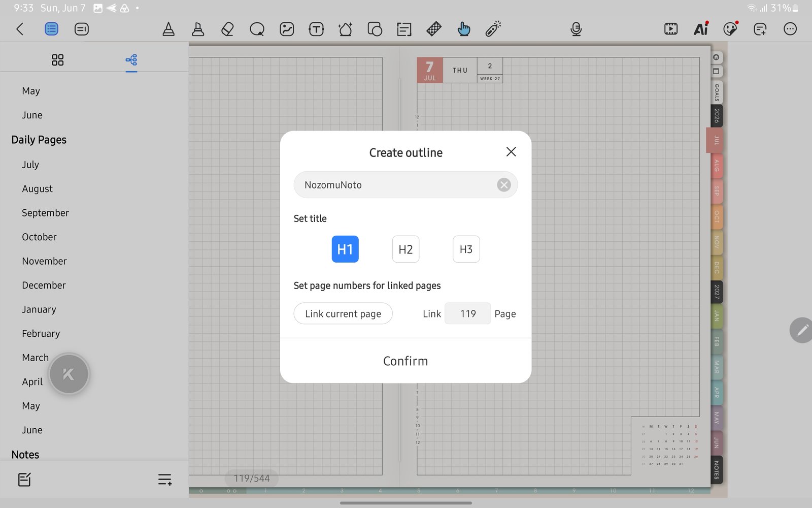
Task: Confirm the outline creation
Action: point(405,361)
